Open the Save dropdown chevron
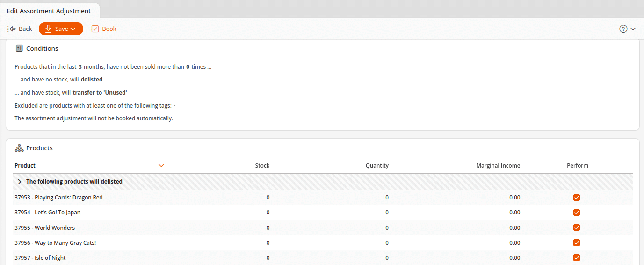The height and width of the screenshot is (265, 644). pos(73,29)
